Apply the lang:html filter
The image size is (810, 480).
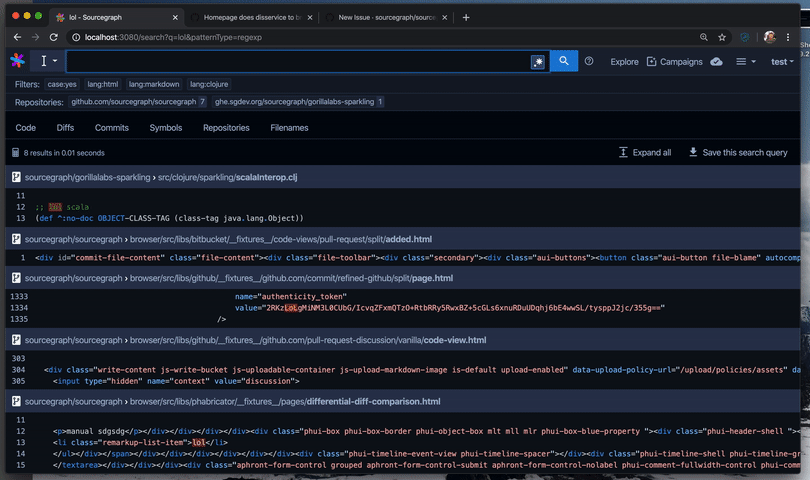tap(102, 84)
